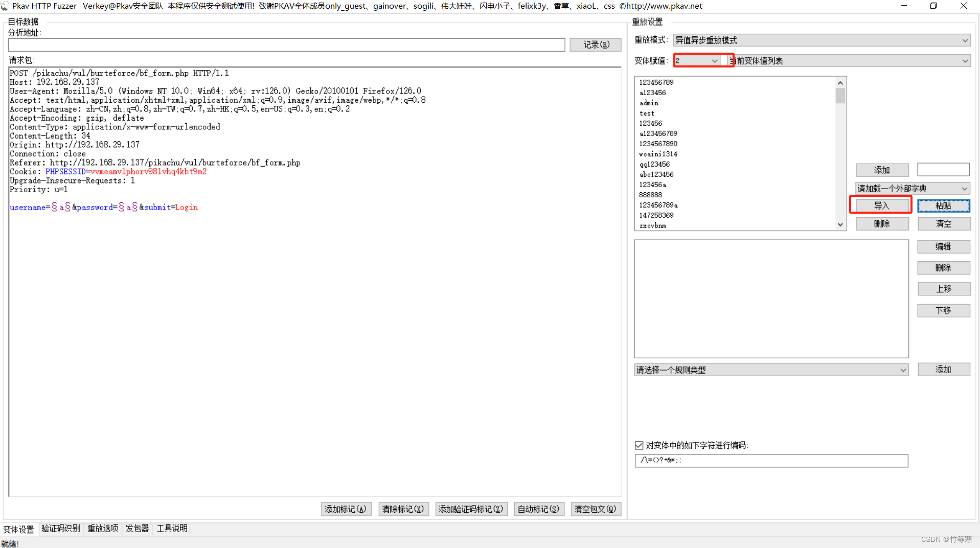Click the Cookie PHPSESSID value in packet
The width and height of the screenshot is (980, 548).
click(x=148, y=172)
